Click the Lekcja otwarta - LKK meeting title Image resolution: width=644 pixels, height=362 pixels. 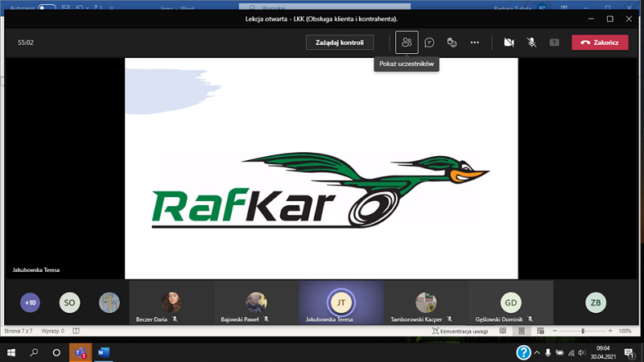[321, 19]
